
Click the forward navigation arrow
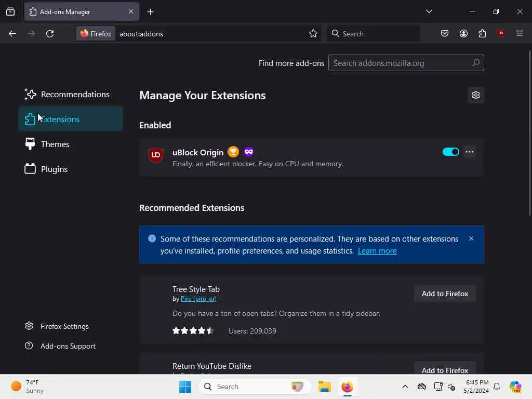pyautogui.click(x=31, y=34)
